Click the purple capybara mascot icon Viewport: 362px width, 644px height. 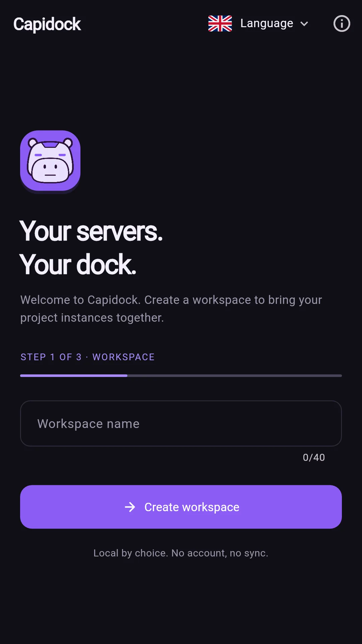(x=50, y=161)
